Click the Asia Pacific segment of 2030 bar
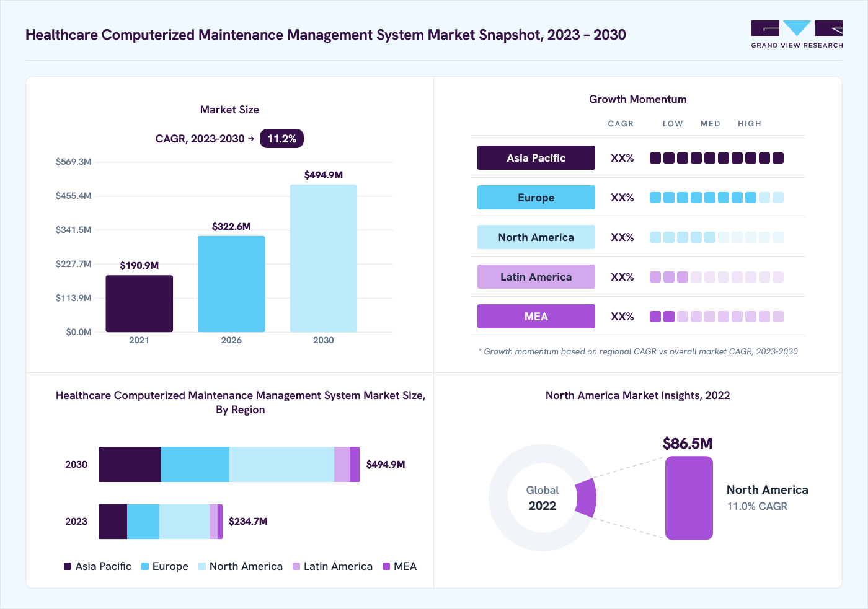Screen dimensions: 868x609 (130, 465)
